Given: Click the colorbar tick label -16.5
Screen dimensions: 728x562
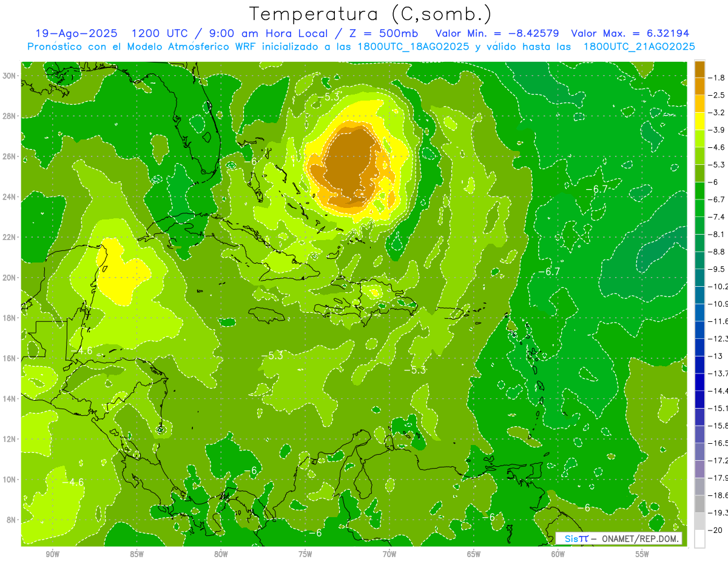Looking at the screenshot, I should (x=718, y=443).
